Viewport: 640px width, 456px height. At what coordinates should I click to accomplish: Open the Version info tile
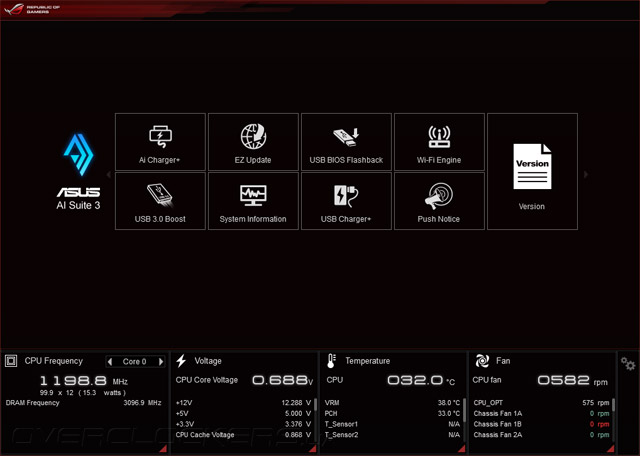(532, 171)
